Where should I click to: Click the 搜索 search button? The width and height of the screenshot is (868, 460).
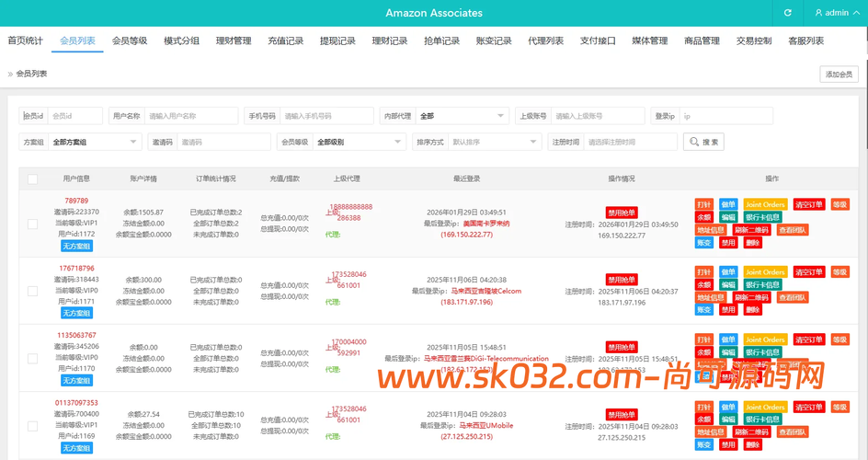click(x=703, y=142)
